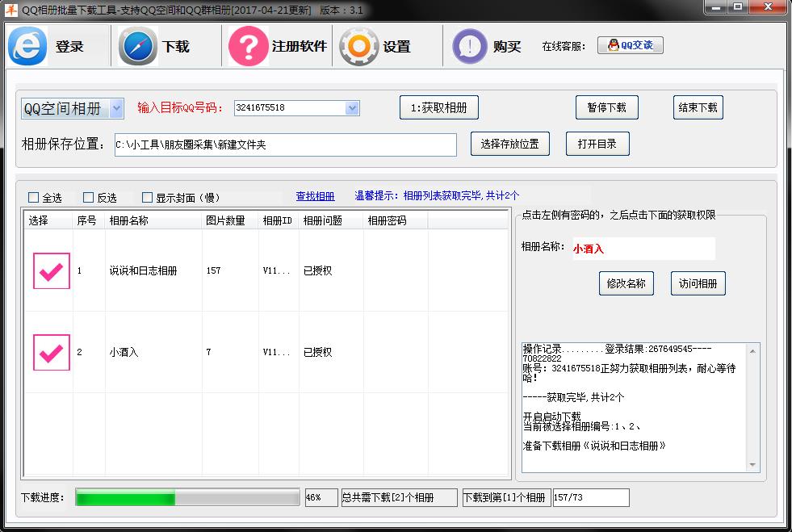Click the 157/73 counter field
The height and width of the screenshot is (532, 792).
592,497
